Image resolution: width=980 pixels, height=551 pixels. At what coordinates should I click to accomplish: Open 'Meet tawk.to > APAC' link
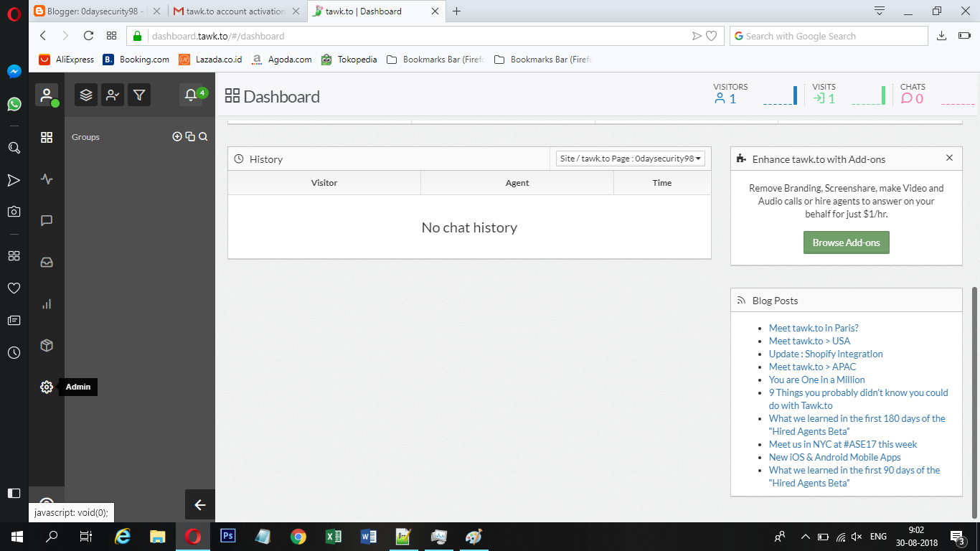point(813,367)
